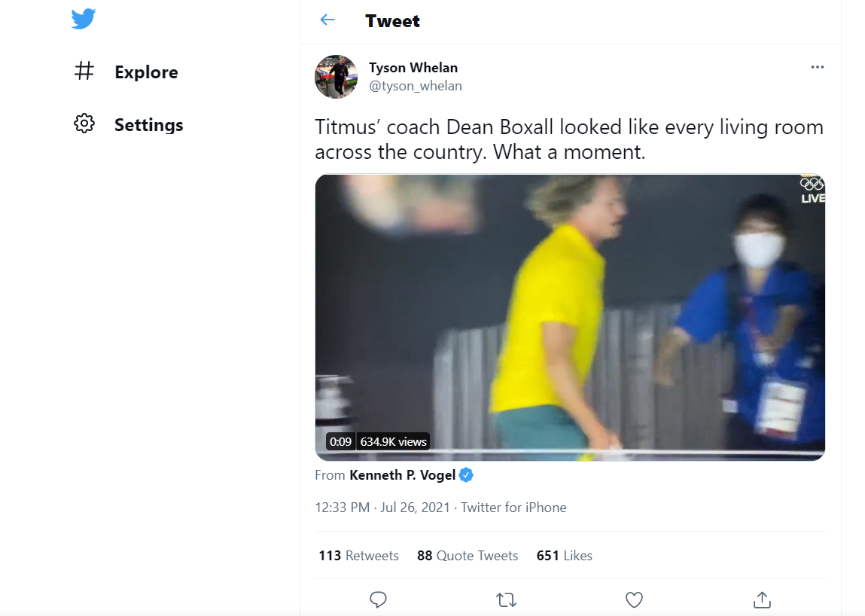Image resolution: width=865 pixels, height=616 pixels.
Task: Open the 88 Quote Tweets
Action: [467, 555]
